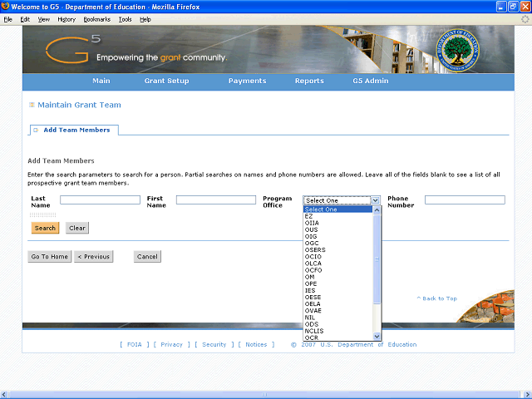This screenshot has height=399, width=532.
Task: Click the G5 logo in the banner
Action: coord(73,49)
